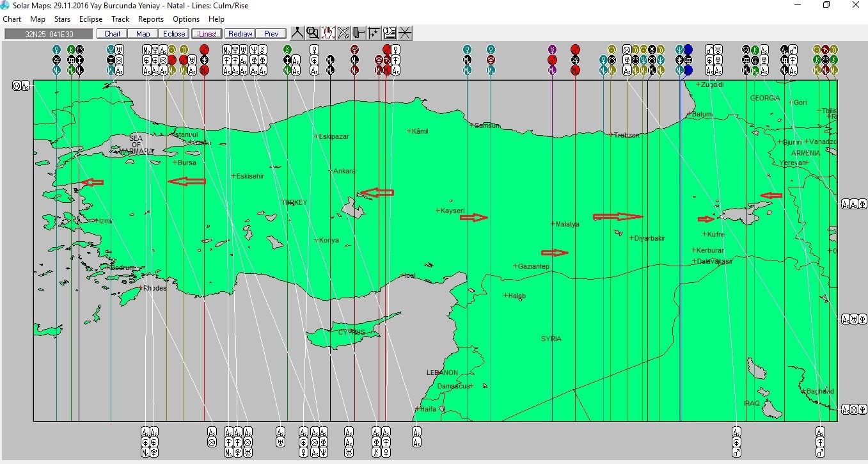Click the Ankara city marker on map
This screenshot has width=868, height=464.
(331, 171)
